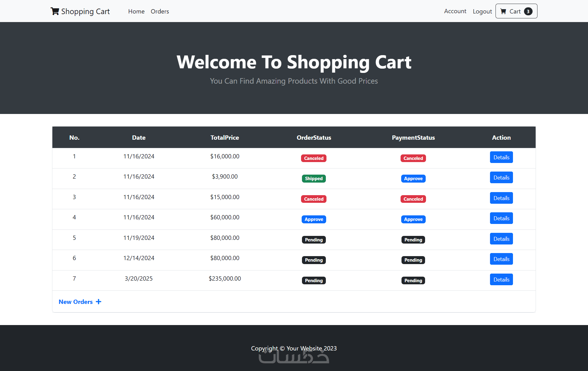Open the Home menu item
The height and width of the screenshot is (371, 588).
coord(136,11)
